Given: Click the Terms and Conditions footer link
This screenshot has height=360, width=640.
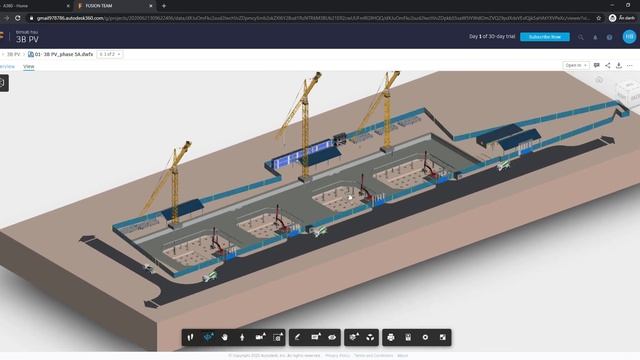Looking at the screenshot, I should pos(373,356).
